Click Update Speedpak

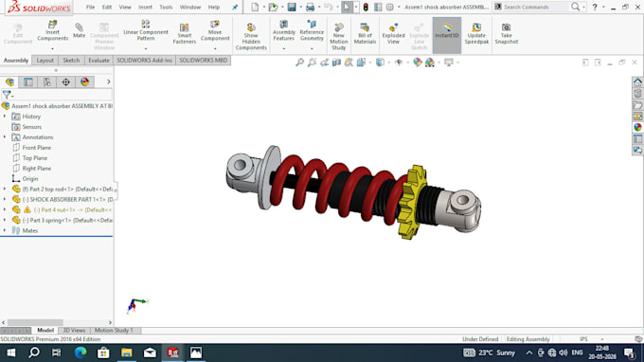click(476, 33)
